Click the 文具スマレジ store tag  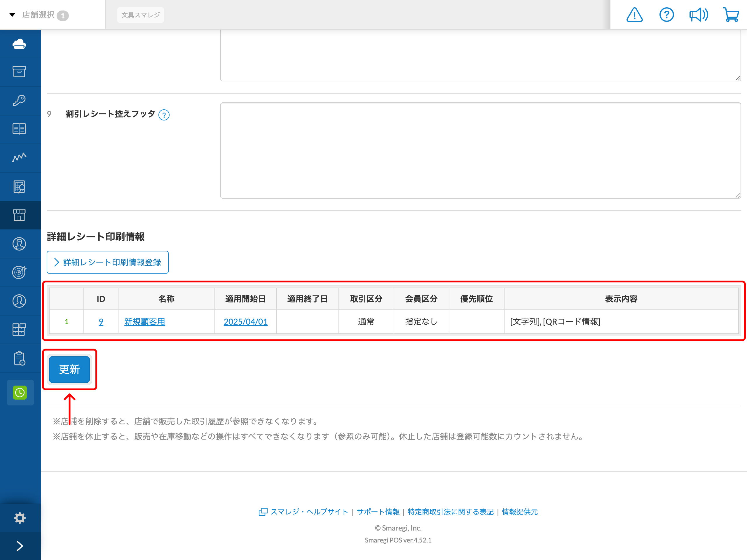(140, 15)
